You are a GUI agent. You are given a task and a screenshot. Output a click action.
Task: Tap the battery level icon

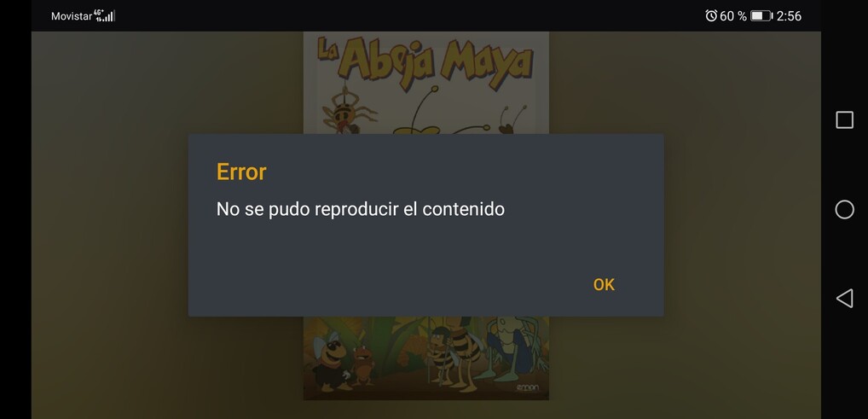pyautogui.click(x=761, y=16)
